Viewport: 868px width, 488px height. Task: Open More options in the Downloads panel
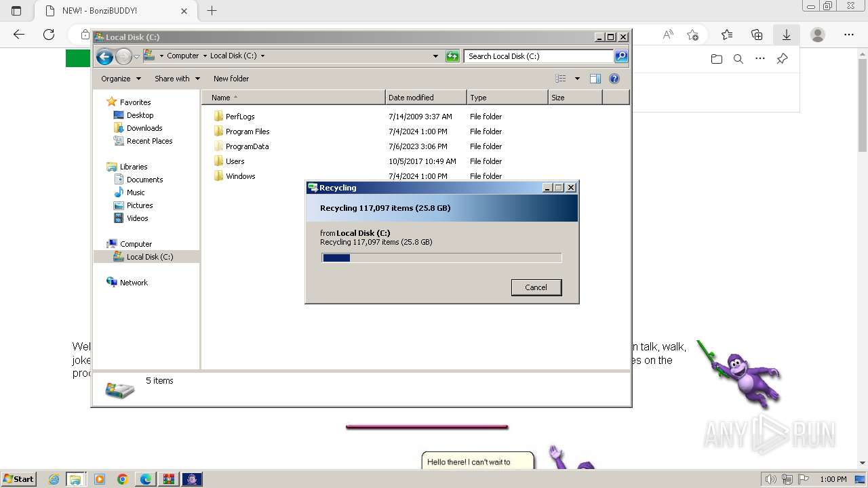click(760, 59)
